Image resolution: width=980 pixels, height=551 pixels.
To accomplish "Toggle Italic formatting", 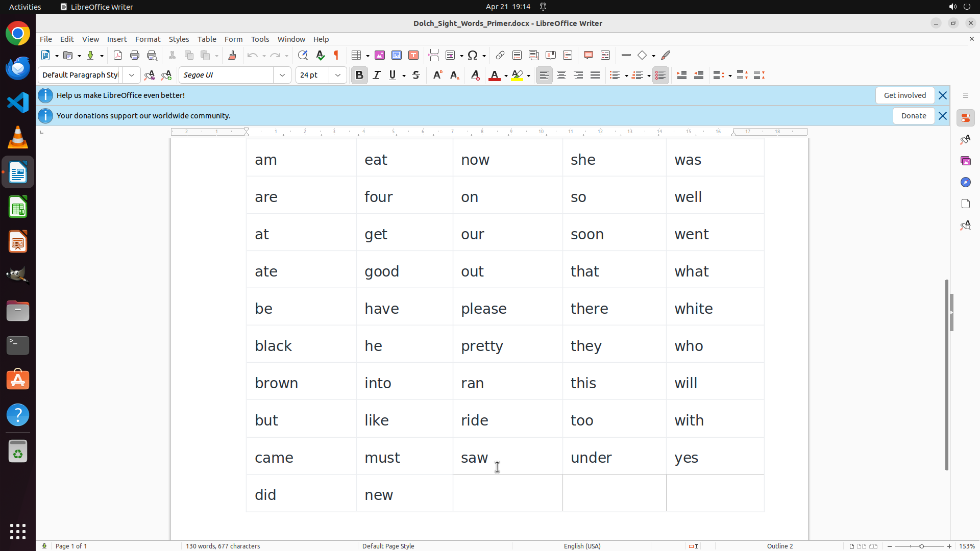I will (377, 75).
